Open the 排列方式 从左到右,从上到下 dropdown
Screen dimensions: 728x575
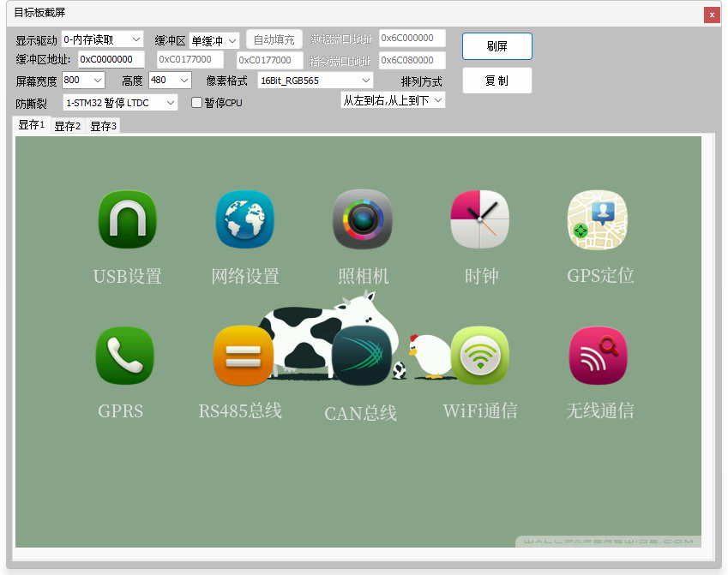[393, 100]
